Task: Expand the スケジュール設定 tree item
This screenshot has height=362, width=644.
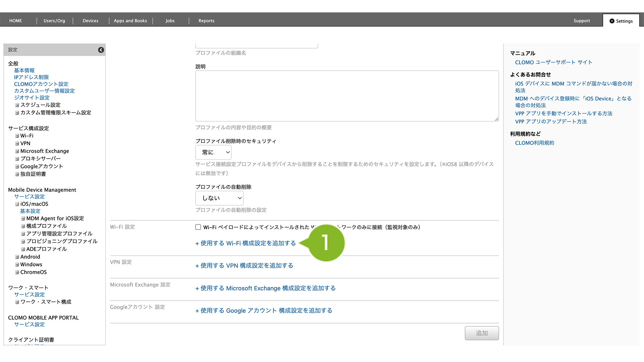Action: point(17,105)
